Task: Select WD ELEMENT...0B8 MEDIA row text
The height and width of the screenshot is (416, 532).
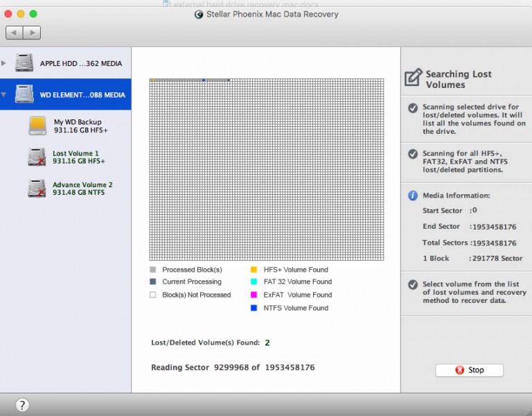Action: coord(82,95)
